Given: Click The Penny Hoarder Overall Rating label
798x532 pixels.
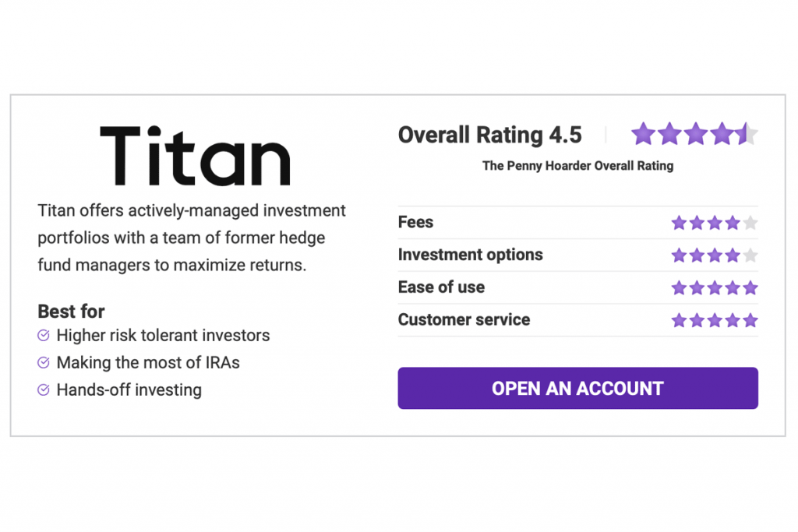Looking at the screenshot, I should coord(577,166).
